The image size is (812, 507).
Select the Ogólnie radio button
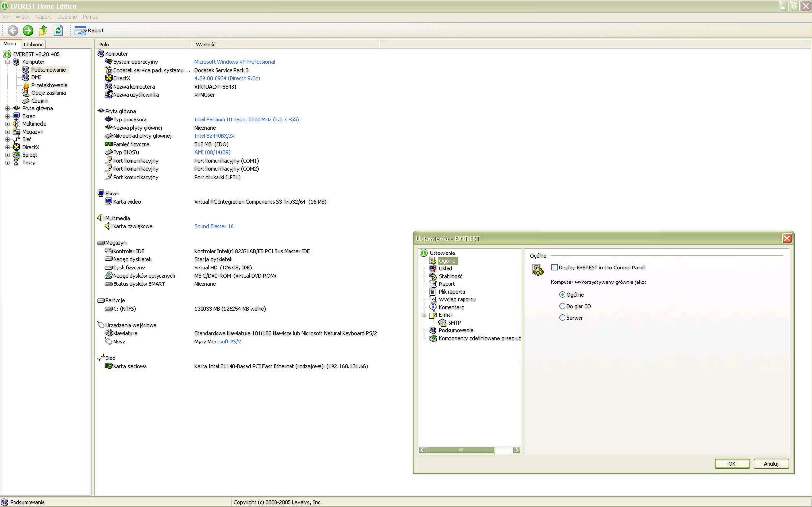tap(562, 295)
